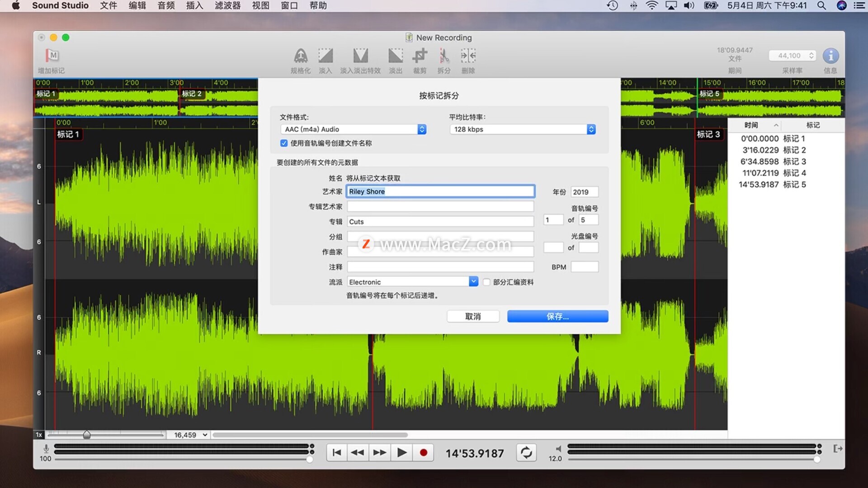The width and height of the screenshot is (868, 488).
Task: Click the AirPlay display icon in the menu bar
Action: click(671, 5)
